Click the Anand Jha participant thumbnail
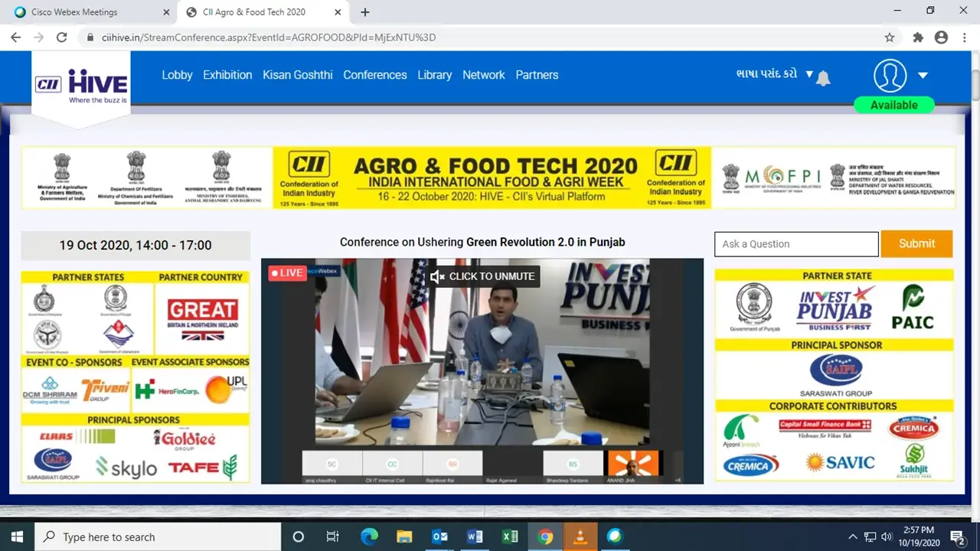 632,465
